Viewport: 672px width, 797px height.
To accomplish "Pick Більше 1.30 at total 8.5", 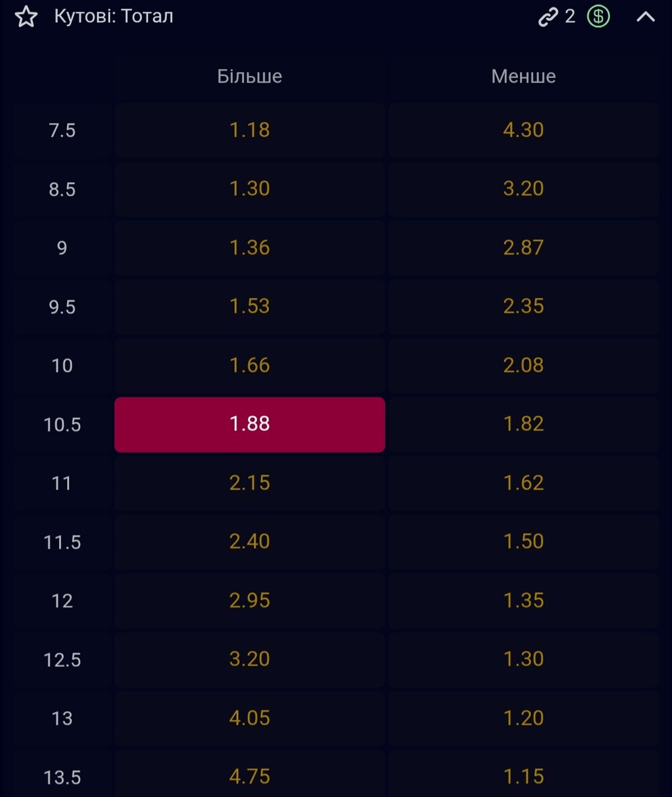I will point(249,189).
